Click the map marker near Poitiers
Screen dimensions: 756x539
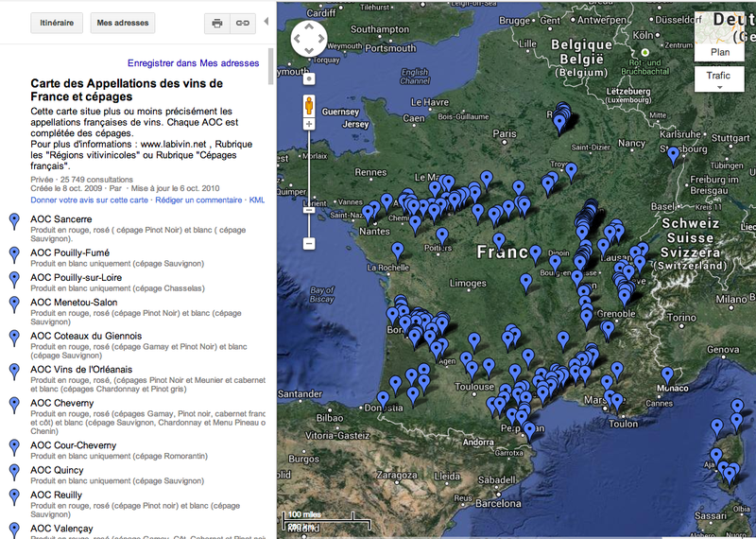coord(442,236)
